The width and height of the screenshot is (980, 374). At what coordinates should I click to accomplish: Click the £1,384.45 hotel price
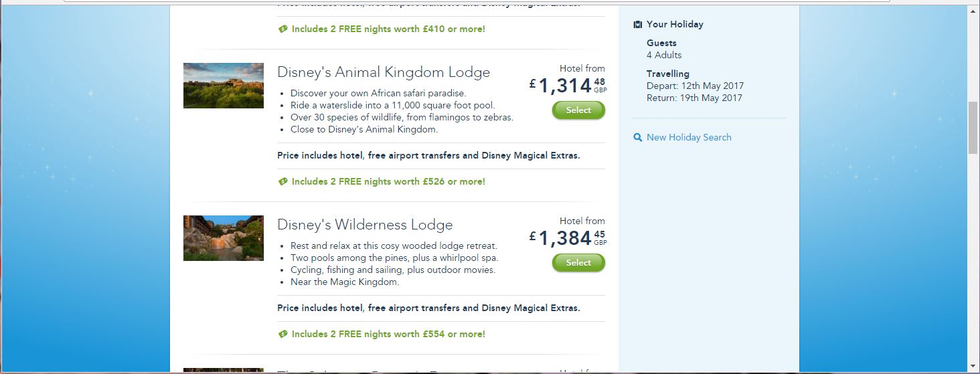[x=566, y=238]
